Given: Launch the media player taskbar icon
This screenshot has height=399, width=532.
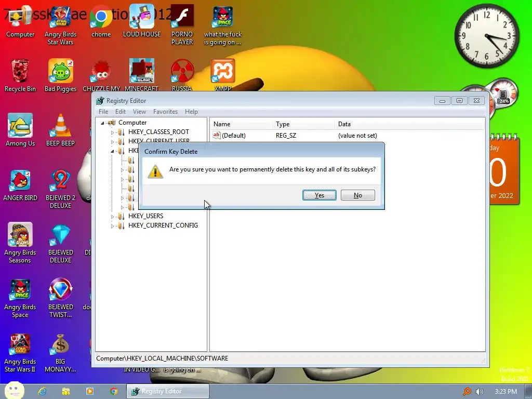Looking at the screenshot, I should click(90, 391).
